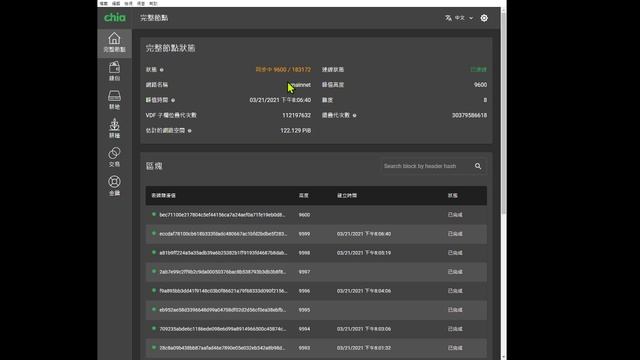Click green status dot of block 9596
Screen dimensions: 640x360
(x=154, y=291)
